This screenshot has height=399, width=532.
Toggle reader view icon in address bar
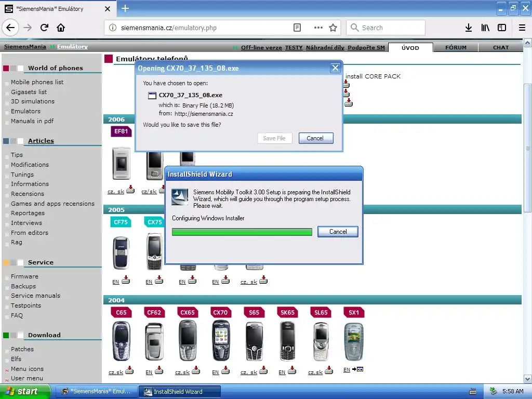[x=297, y=28]
